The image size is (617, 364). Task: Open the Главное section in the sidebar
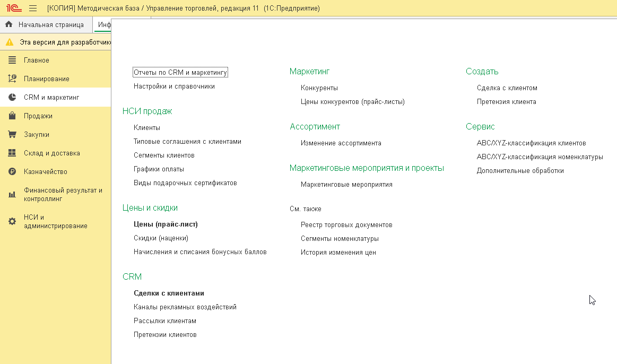[x=36, y=60]
